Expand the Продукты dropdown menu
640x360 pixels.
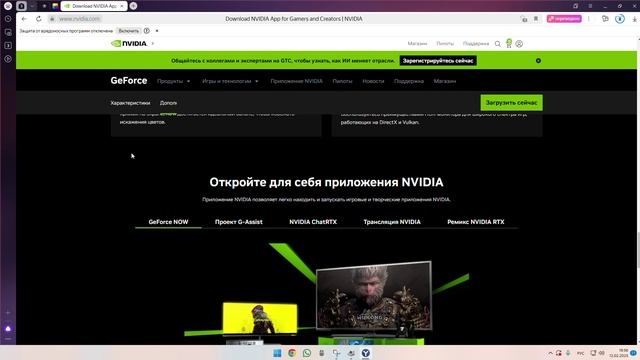point(173,81)
